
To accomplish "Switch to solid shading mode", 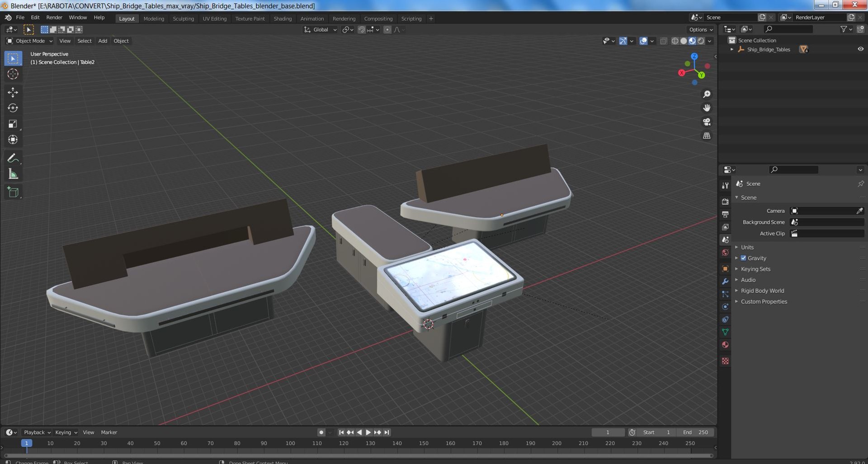I will tap(684, 41).
